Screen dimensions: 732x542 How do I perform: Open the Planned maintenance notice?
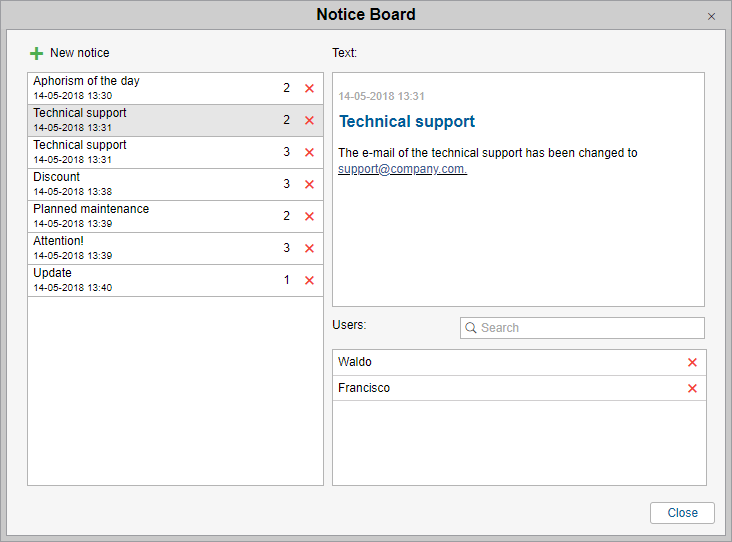pos(120,216)
